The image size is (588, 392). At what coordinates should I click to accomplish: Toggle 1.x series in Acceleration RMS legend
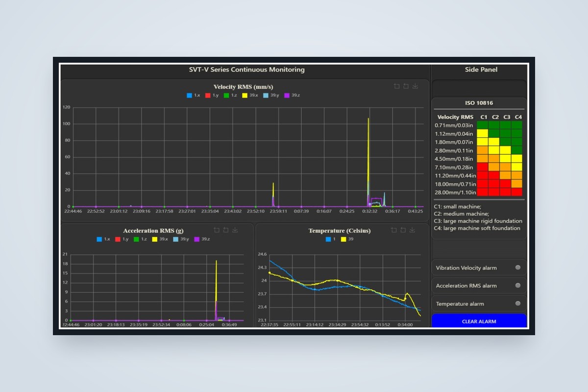coord(104,239)
